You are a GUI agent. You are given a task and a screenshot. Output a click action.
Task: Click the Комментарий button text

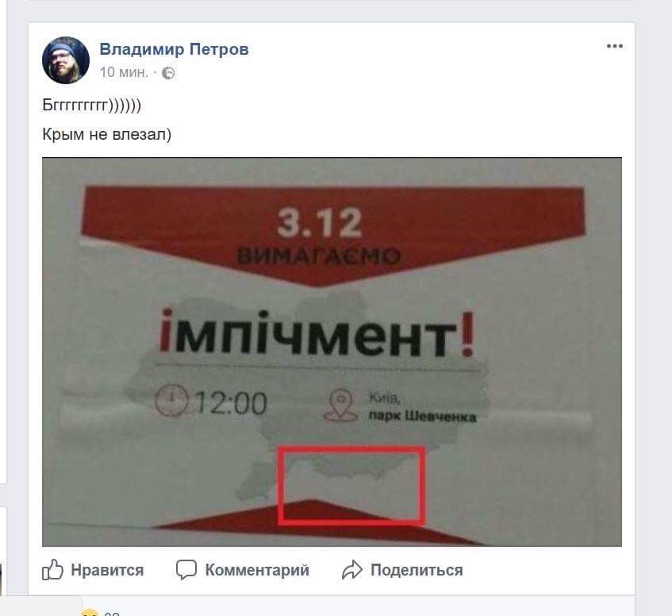click(257, 570)
